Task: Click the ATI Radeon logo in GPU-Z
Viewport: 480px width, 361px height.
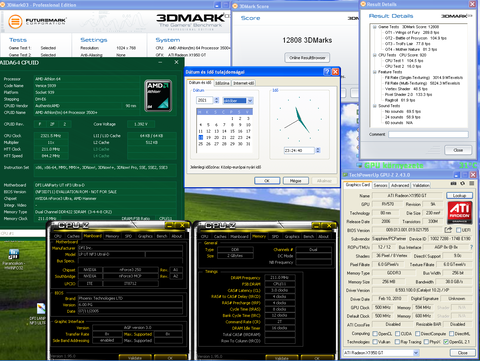Action: tap(460, 212)
